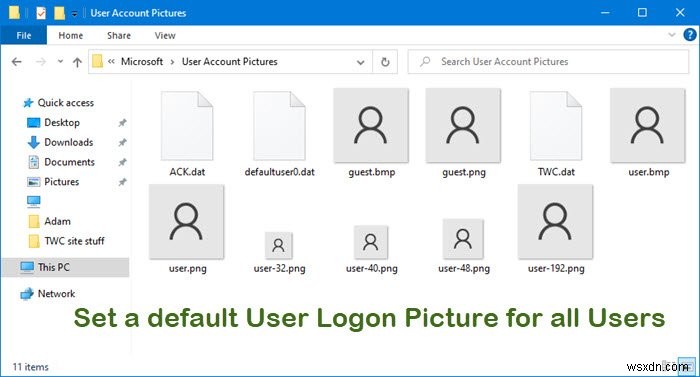Image resolution: width=700 pixels, height=377 pixels.
Task: Go back using the back arrow
Action: 17,62
